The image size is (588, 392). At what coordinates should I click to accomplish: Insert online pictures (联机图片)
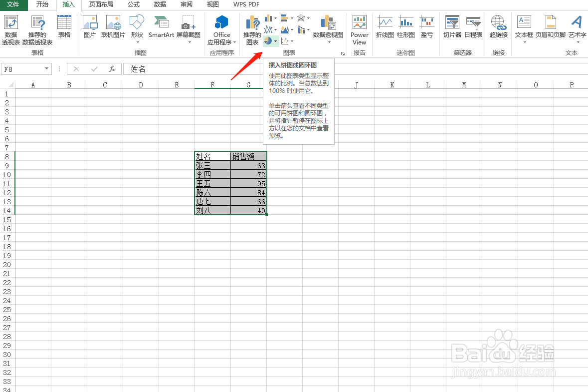(113, 27)
